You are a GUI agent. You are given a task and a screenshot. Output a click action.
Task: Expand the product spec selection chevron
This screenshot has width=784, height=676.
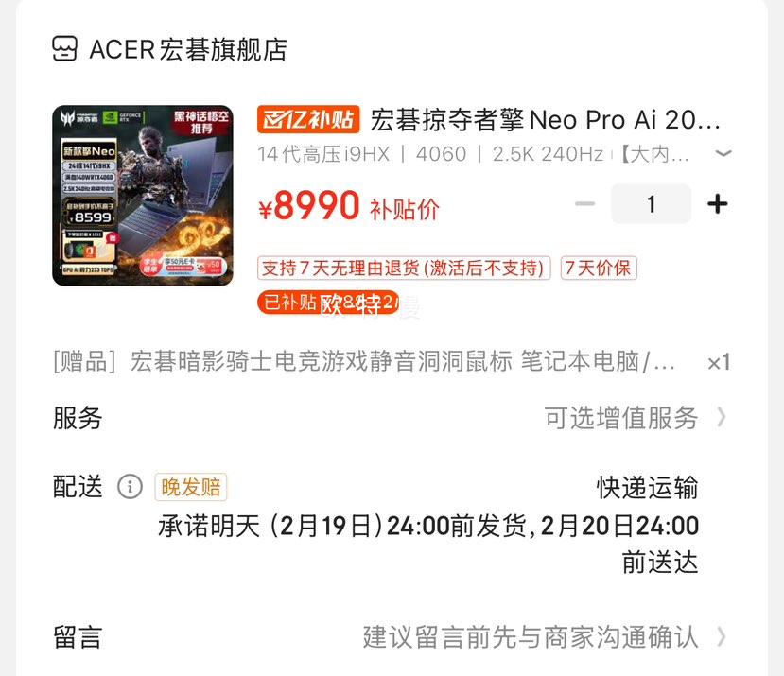(723, 153)
